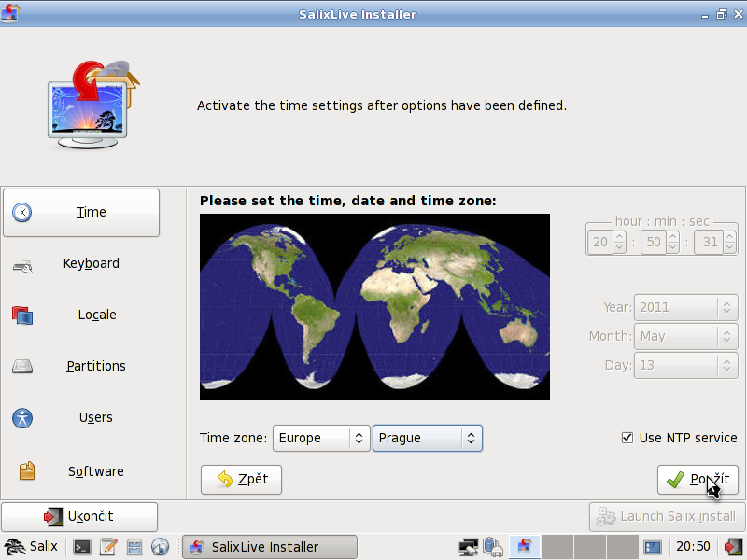The width and height of the screenshot is (747, 560).
Task: Click the title bar Salix application icon
Action: (x=9, y=13)
